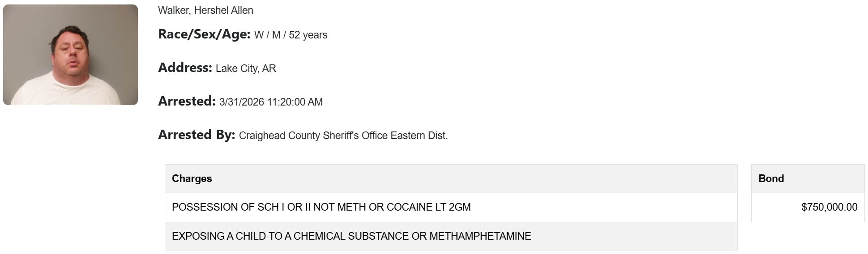
Task: Click the $750,000.00 bond amount
Action: pos(829,207)
